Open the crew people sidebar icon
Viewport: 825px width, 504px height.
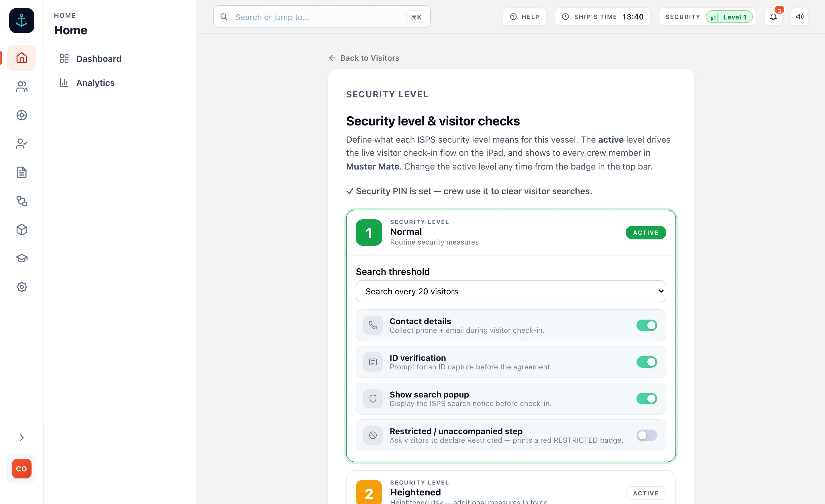point(21,86)
